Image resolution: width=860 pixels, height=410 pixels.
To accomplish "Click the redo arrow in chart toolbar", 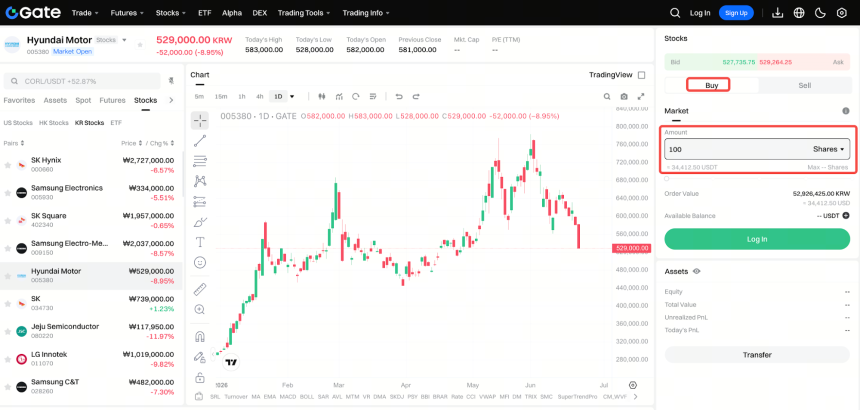I will (416, 96).
